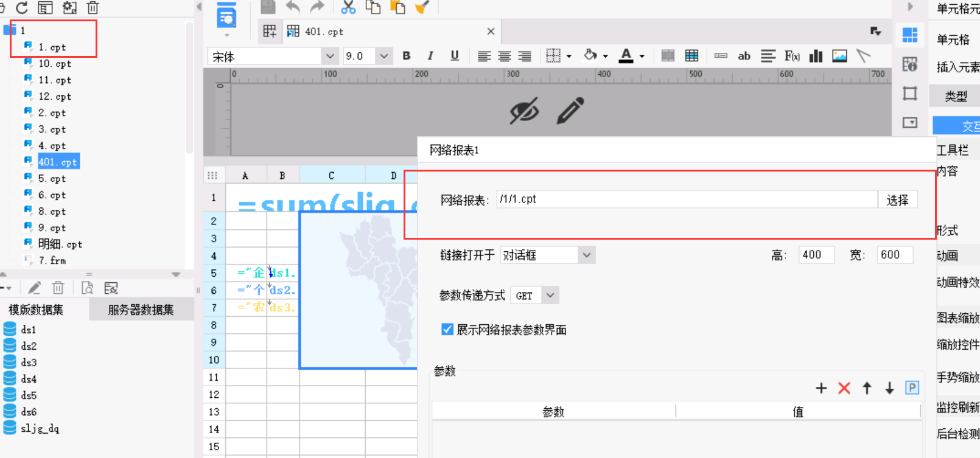Select 401.cpt in the file tree
The image size is (980, 458).
(58, 162)
